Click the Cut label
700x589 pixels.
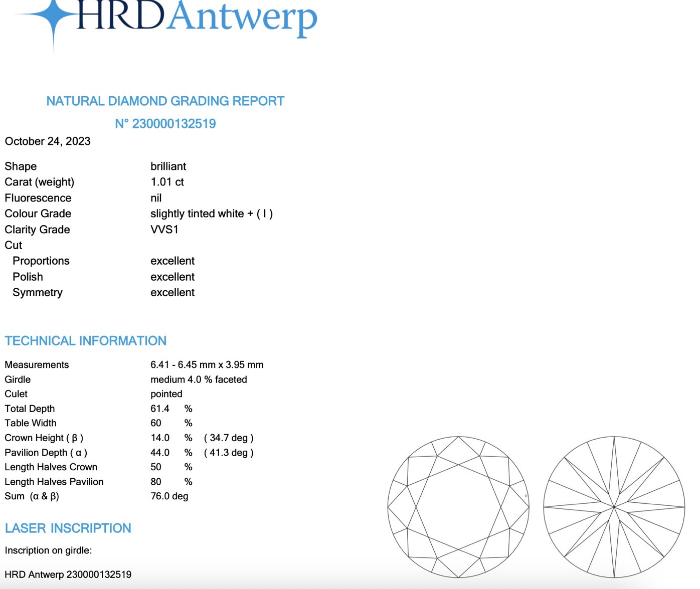coord(14,245)
